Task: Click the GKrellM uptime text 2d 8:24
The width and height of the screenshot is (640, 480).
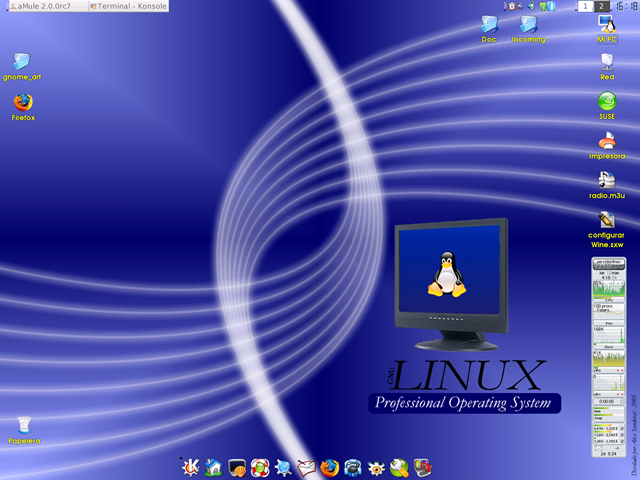Action: [608, 454]
